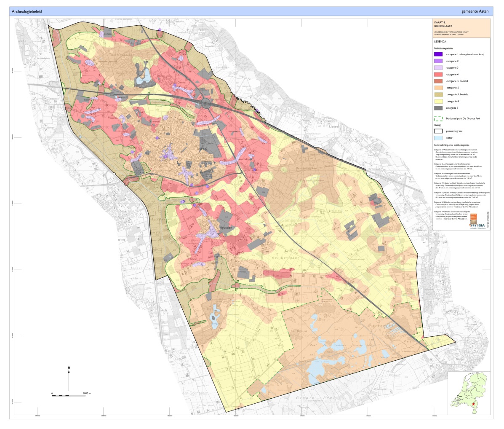Pick the dark purple categorie 1 swatch

tap(439, 54)
